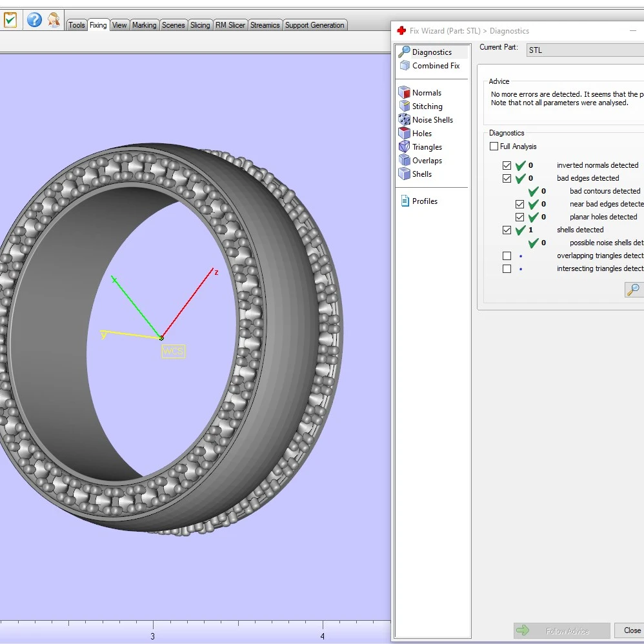Switch to the Marking tab

pyautogui.click(x=144, y=25)
